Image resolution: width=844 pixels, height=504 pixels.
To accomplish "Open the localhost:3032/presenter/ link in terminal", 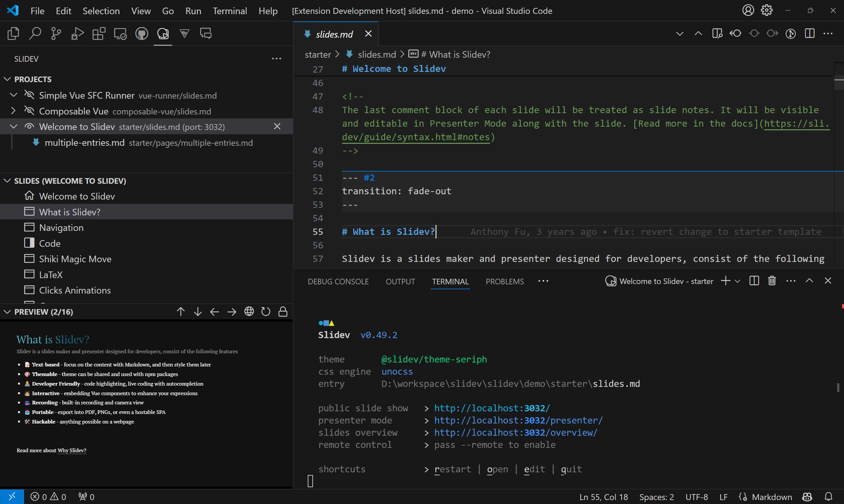I will click(x=518, y=421).
